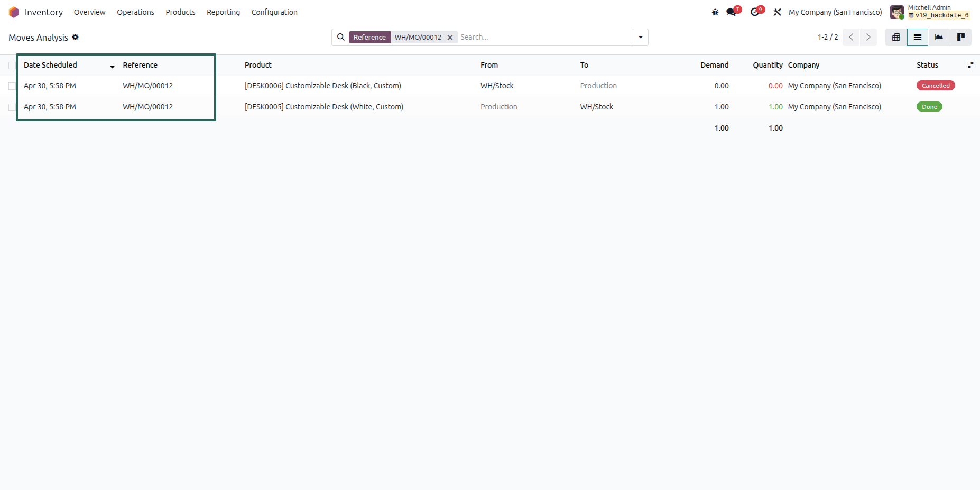The height and width of the screenshot is (490, 980).
Task: Go to previous page of records
Action: tap(851, 37)
